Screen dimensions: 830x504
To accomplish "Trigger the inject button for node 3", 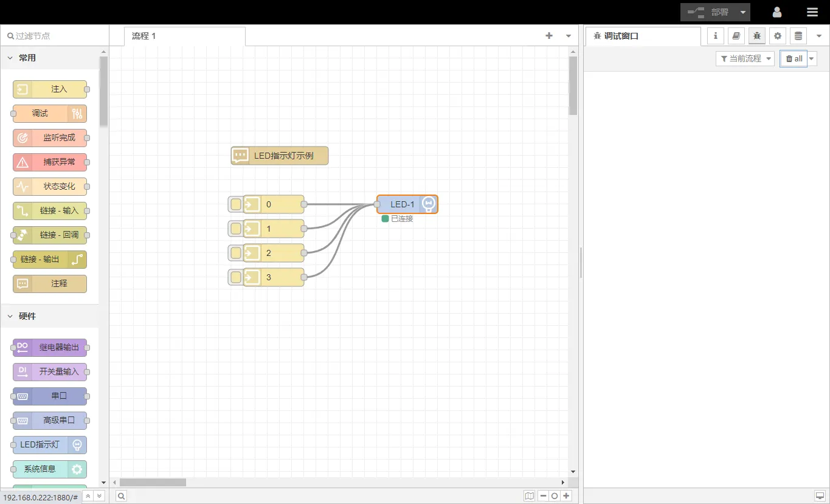I will coord(236,277).
